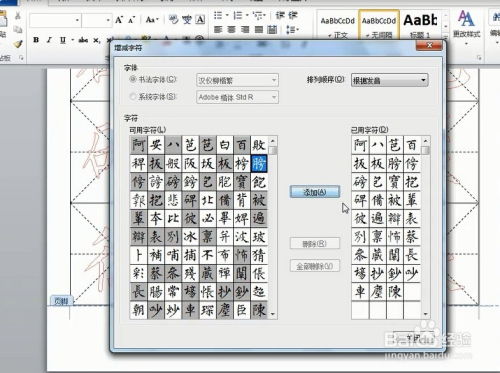Open the 汉仪柳楷繁 calligraphy font dropdown
This screenshot has width=500, height=373.
pyautogui.click(x=237, y=80)
